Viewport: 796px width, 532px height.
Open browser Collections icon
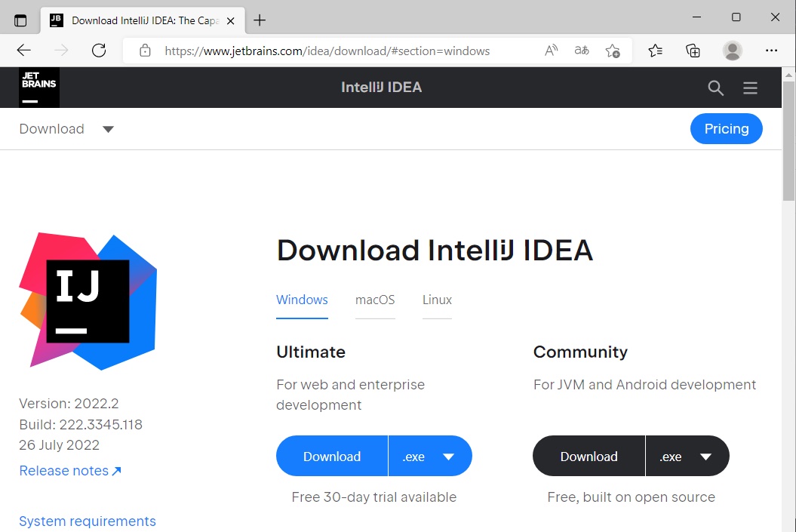(693, 51)
